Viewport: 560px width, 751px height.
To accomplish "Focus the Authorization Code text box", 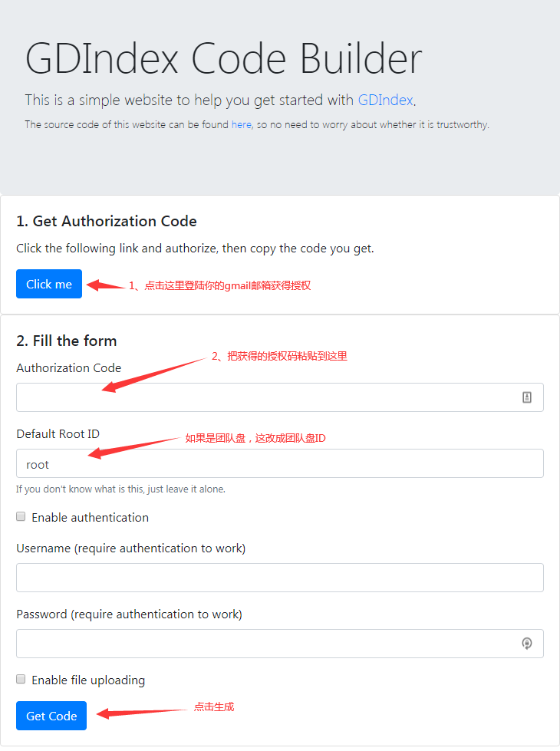I will 268,397.
